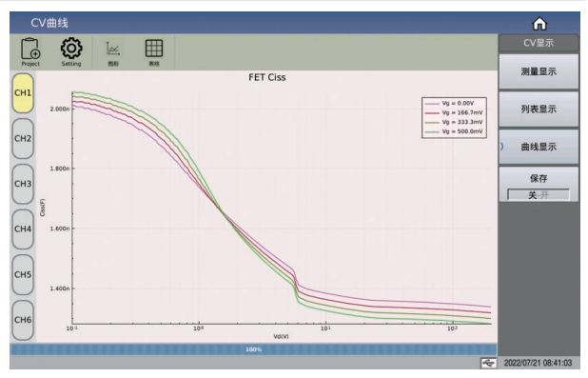Switch to table view icon (表格)
This screenshot has width=588, height=378.
tap(154, 52)
